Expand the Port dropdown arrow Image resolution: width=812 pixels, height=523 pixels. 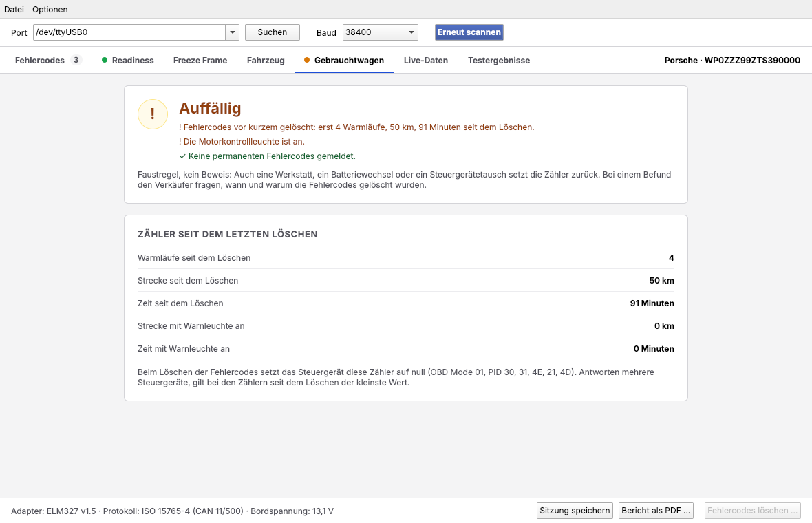233,32
